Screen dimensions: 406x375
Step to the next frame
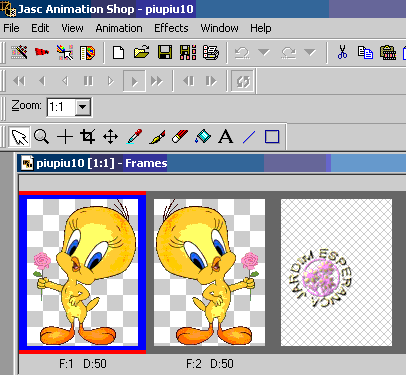coord(211,81)
